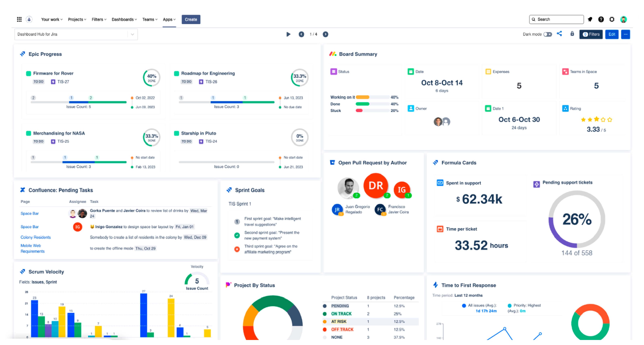
Task: Click the share dashboard icon
Action: [x=559, y=34]
